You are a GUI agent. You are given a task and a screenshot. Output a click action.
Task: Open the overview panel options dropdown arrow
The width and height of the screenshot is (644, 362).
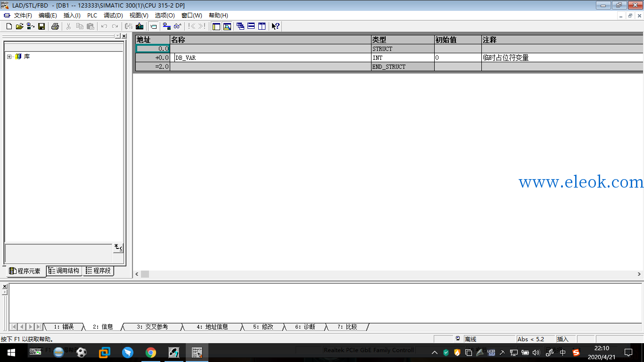tap(118, 36)
